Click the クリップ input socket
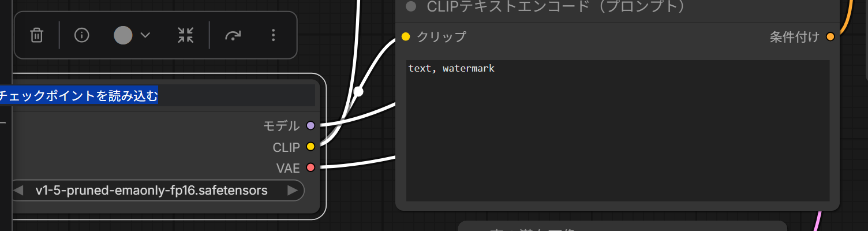The image size is (868, 231). (406, 36)
